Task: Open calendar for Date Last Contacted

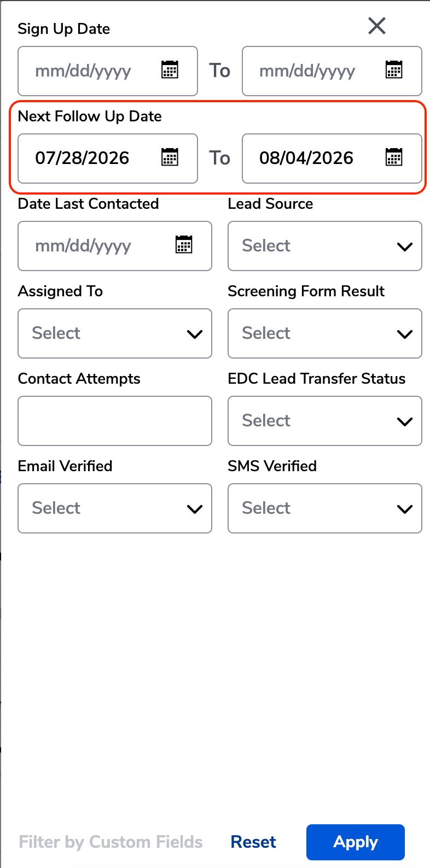Action: pyautogui.click(x=184, y=245)
